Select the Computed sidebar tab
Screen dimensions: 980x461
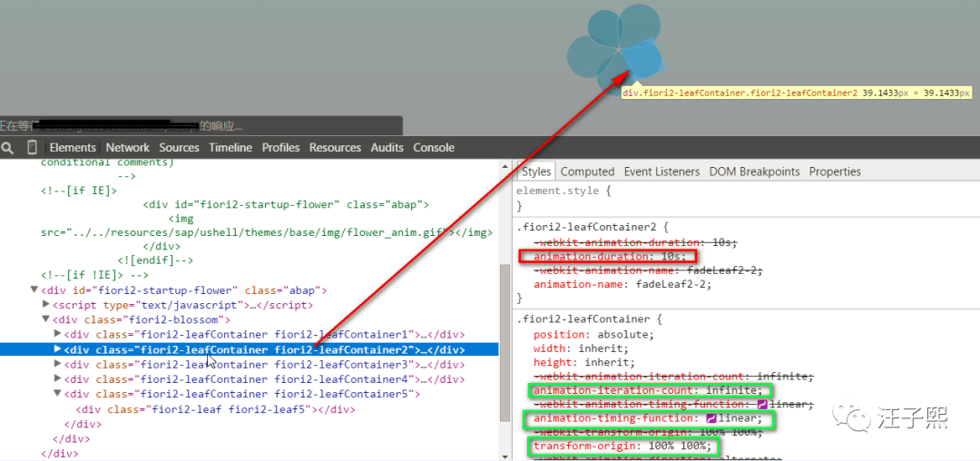(587, 172)
